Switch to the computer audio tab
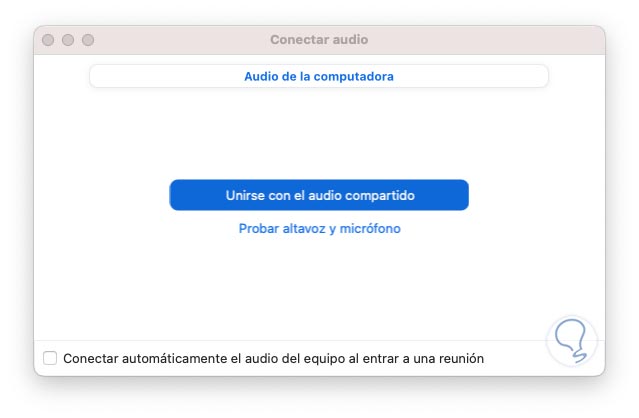The height and width of the screenshot is (418, 639). pos(319,76)
